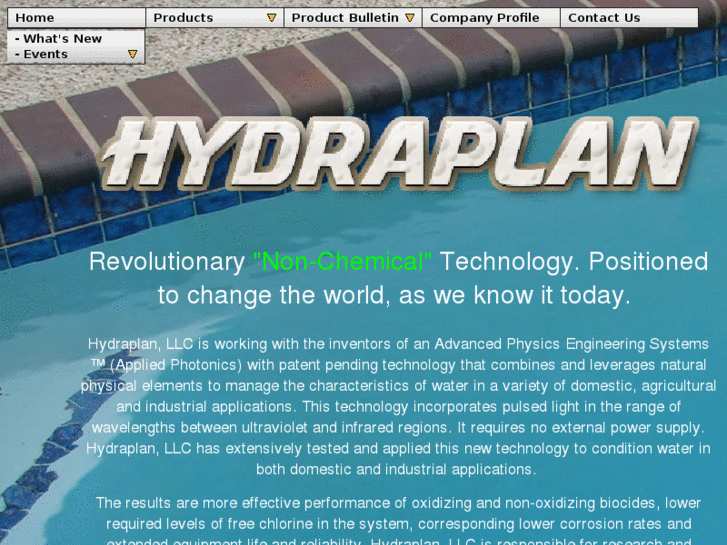Open the Home menu item
This screenshot has width=727, height=545.
76,18
